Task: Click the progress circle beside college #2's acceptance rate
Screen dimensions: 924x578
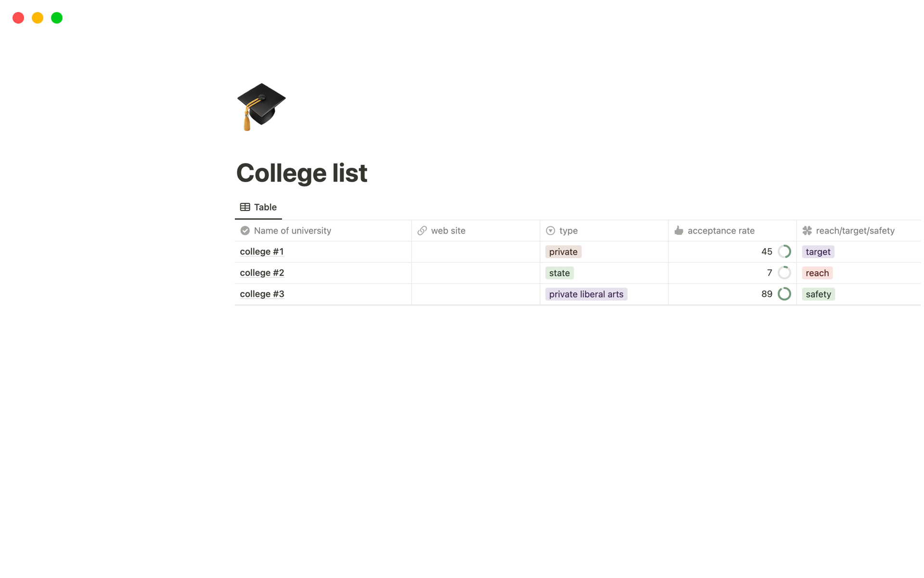Action: pyautogui.click(x=784, y=273)
